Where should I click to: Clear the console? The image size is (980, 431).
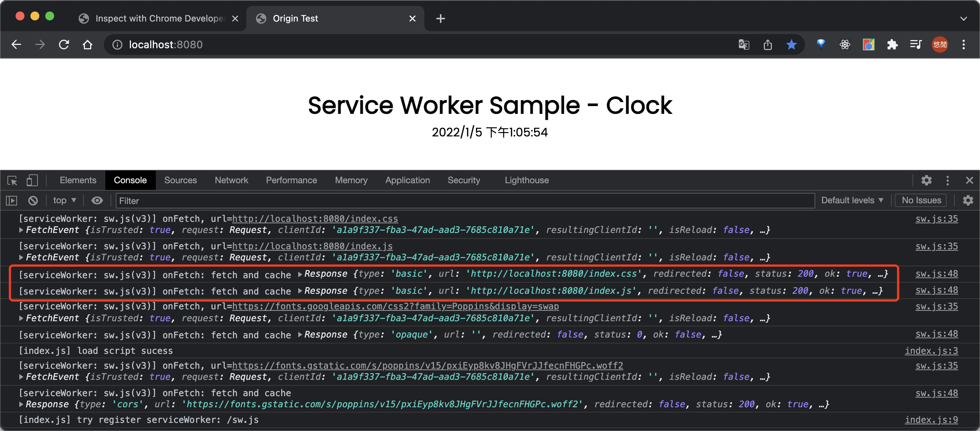click(x=33, y=200)
